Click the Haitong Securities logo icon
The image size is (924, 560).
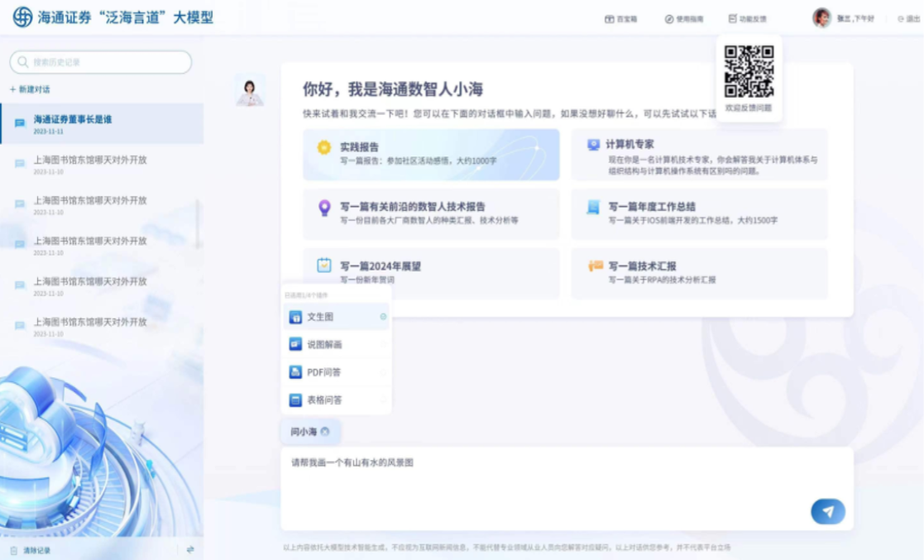(22, 17)
